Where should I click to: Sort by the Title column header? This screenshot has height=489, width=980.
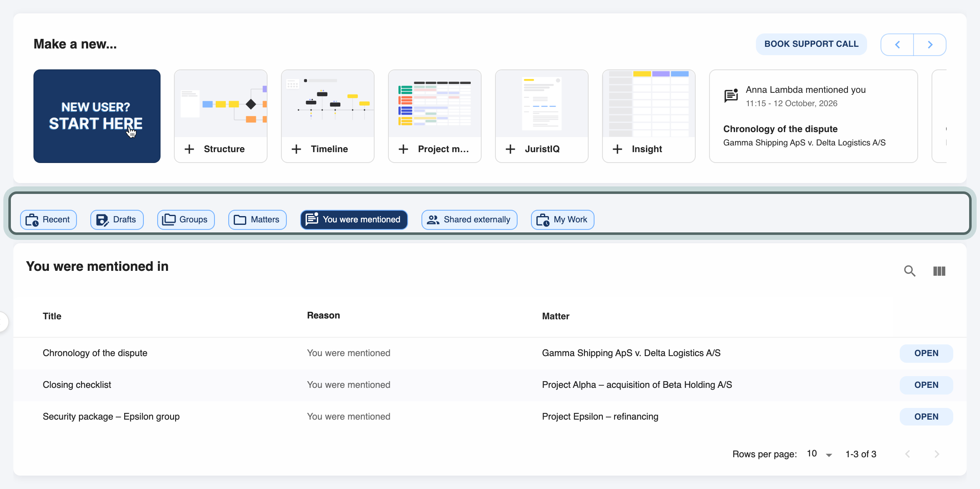(52, 316)
